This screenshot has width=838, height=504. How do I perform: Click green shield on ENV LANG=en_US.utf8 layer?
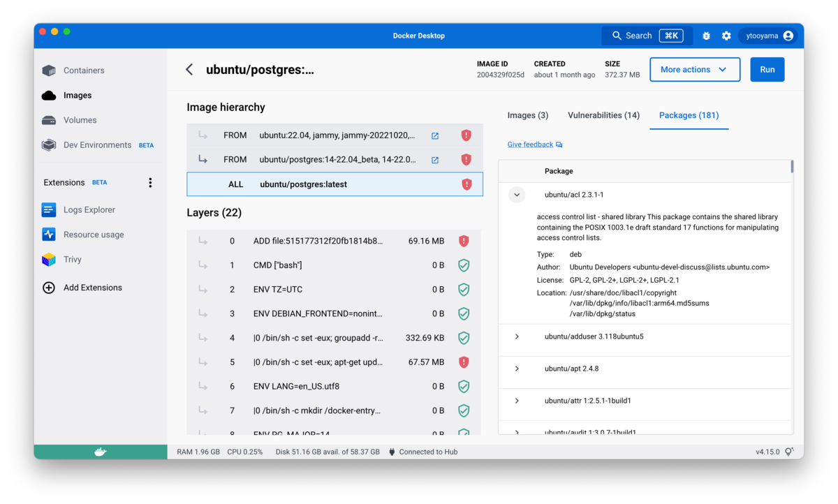click(464, 386)
